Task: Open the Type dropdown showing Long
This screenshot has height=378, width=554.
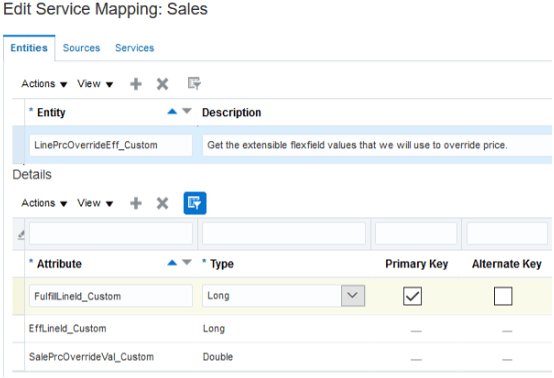Action: pos(353,295)
